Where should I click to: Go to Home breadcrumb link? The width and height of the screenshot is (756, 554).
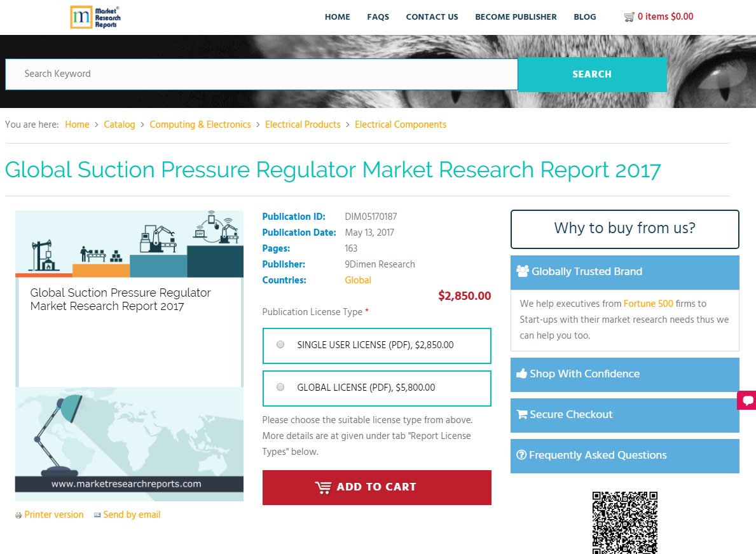[77, 125]
